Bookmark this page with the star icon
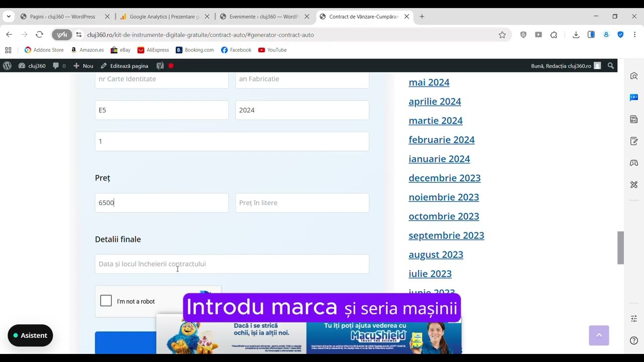644x362 pixels. pos(502,35)
